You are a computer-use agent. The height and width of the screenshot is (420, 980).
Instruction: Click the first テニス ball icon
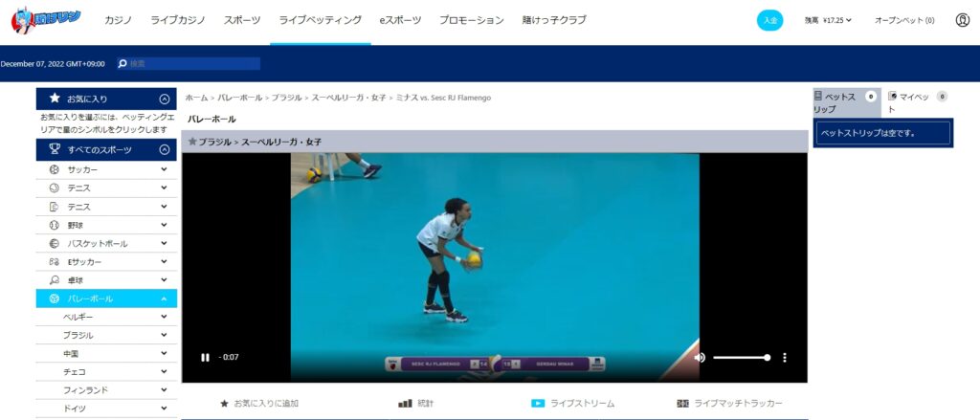(x=55, y=188)
